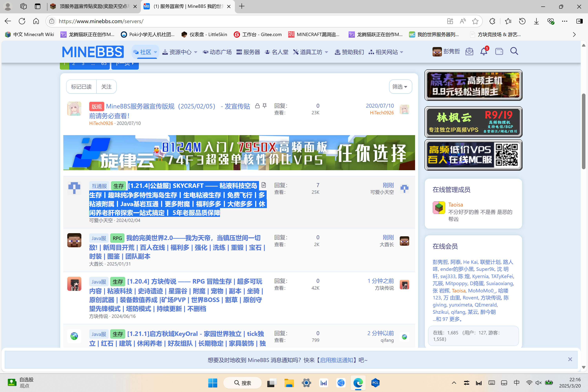This screenshot has height=392, width=588.
Task: Click the 启用推送通知 link
Action: (x=337, y=360)
